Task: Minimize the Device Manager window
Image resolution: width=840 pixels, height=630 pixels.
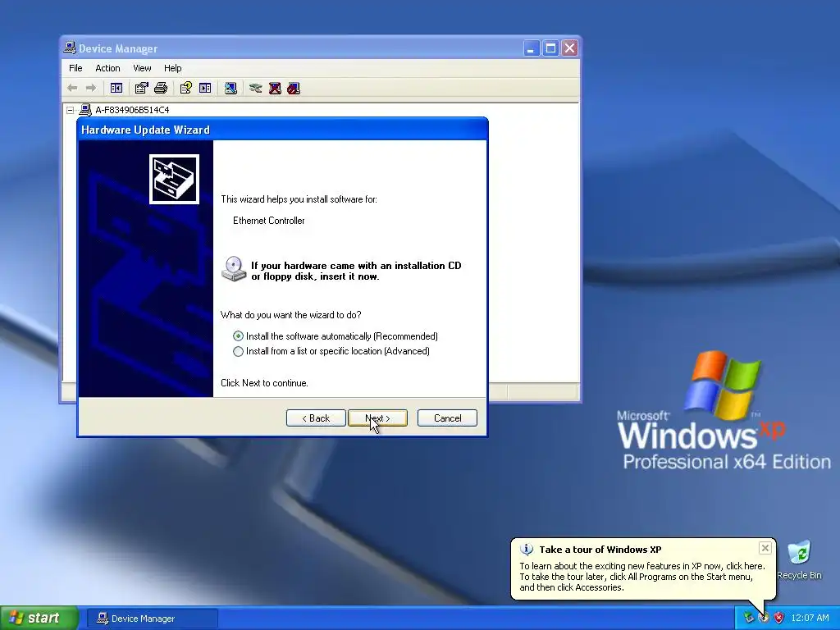Action: pyautogui.click(x=531, y=48)
